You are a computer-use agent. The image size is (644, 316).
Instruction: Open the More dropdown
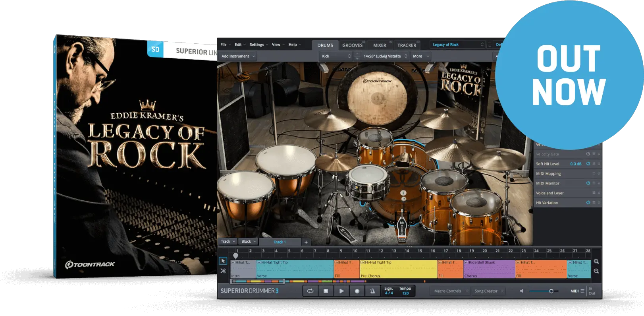420,56
